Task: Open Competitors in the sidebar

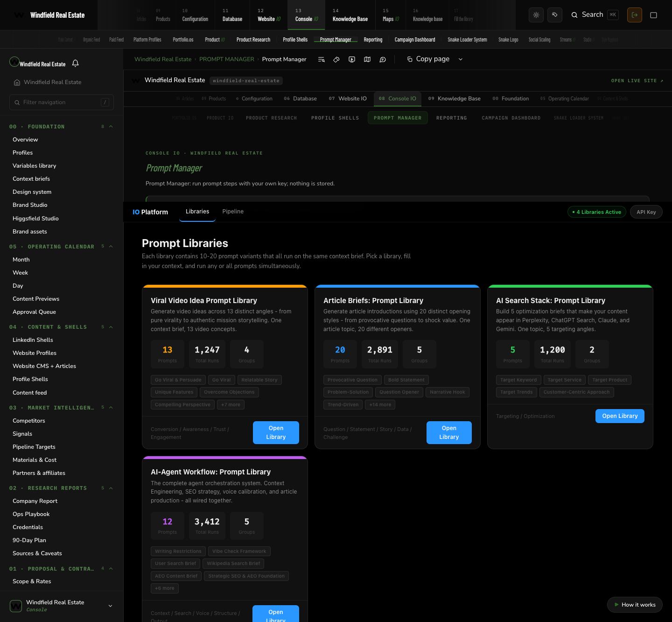Action: point(29,421)
